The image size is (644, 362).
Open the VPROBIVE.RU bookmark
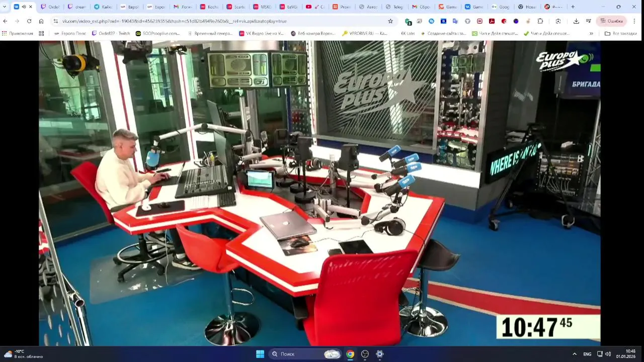pos(365,34)
